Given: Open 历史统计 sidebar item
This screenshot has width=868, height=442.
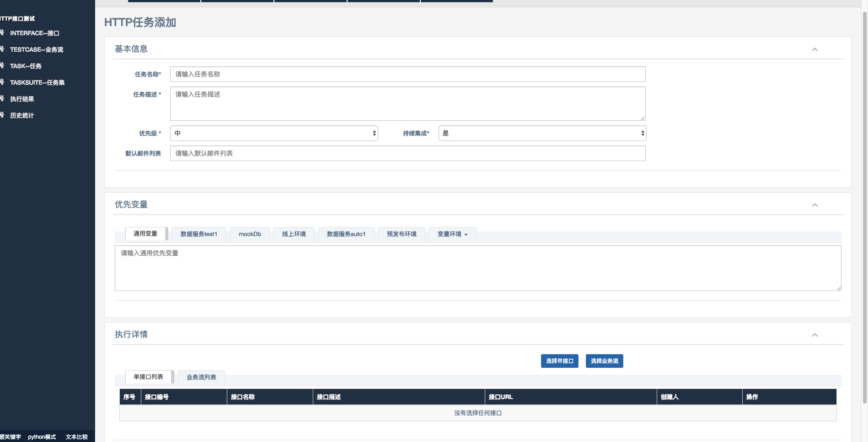Looking at the screenshot, I should [x=22, y=115].
